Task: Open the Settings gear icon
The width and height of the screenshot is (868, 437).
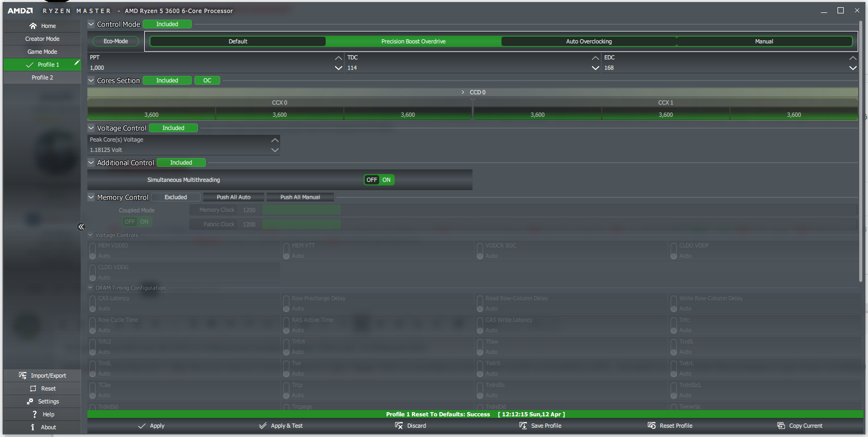Action: [30, 401]
